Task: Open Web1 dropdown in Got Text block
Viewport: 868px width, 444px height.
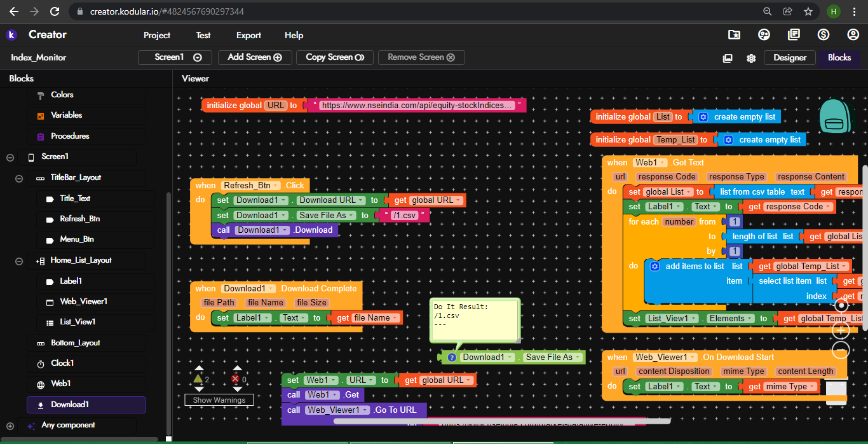Action: pyautogui.click(x=650, y=163)
